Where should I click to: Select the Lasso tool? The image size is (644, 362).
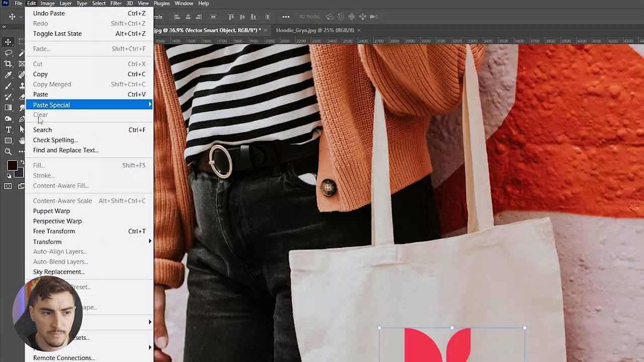point(9,53)
